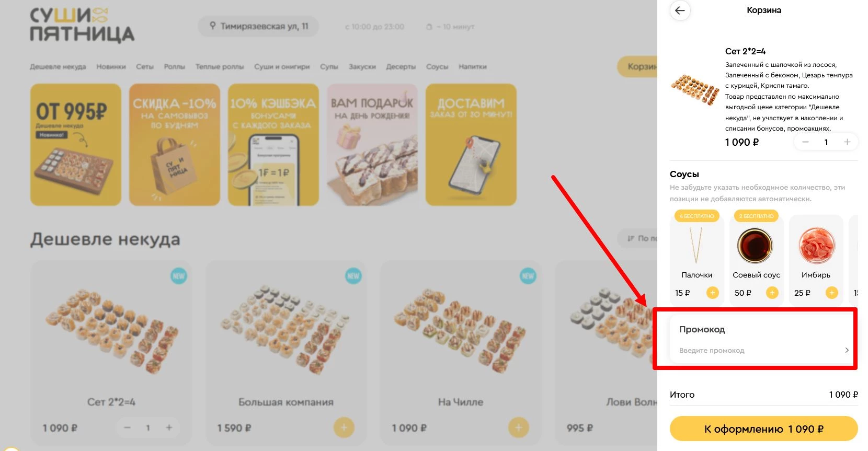
Task: Proceed with К оформлению 1 090 ₽
Action: 763,429
